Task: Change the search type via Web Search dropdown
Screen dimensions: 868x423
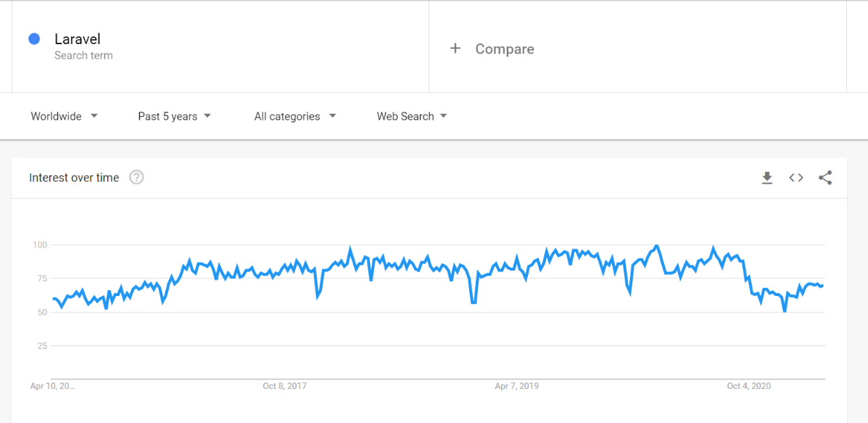Action: [x=412, y=116]
